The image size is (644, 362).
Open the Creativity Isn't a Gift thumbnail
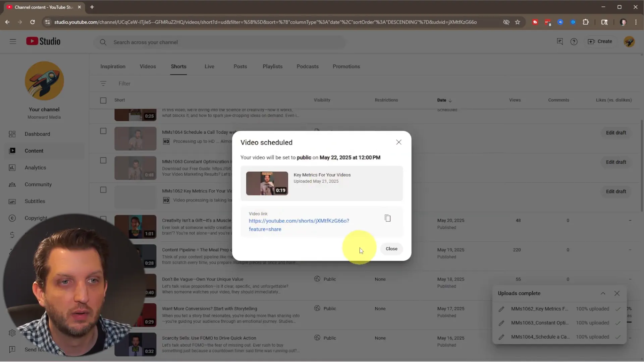pos(136,227)
